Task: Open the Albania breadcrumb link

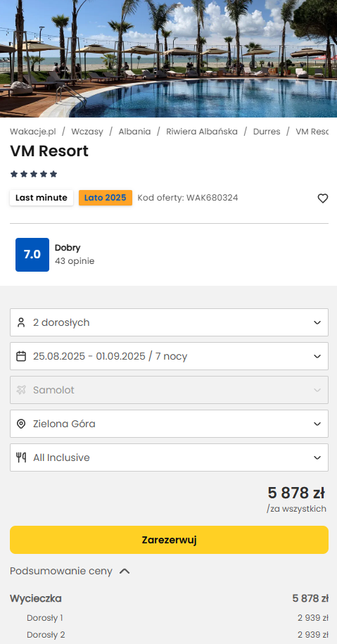Action: [x=134, y=132]
